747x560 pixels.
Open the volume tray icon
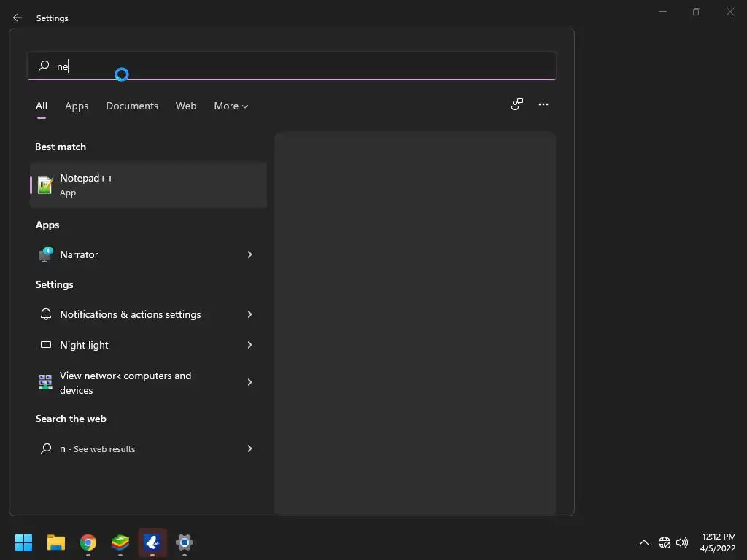[x=682, y=542]
